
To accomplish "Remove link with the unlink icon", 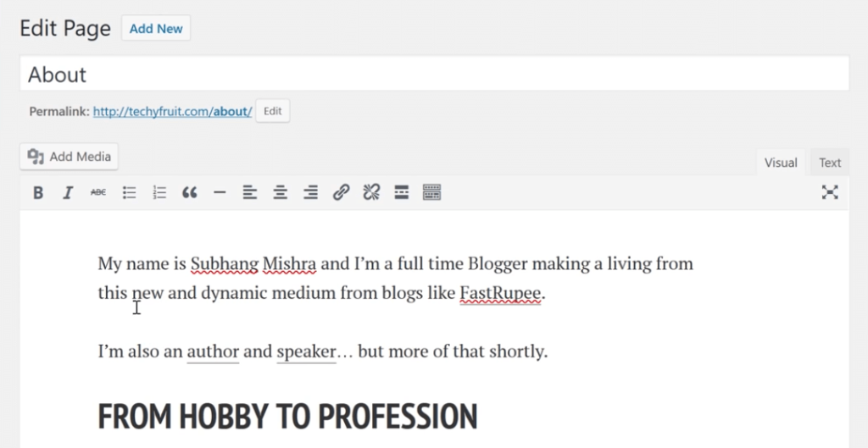I will [x=371, y=192].
